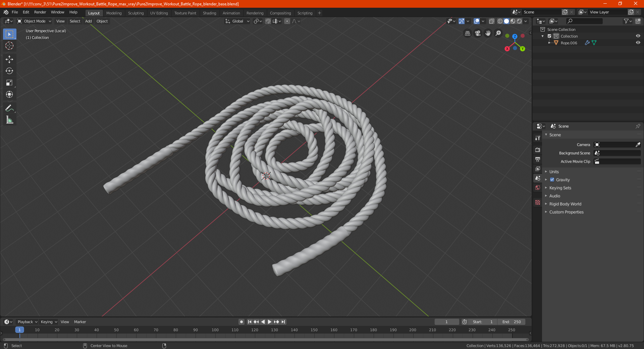Image resolution: width=644 pixels, height=349 pixels.
Task: Open the Render menu
Action: (40, 12)
